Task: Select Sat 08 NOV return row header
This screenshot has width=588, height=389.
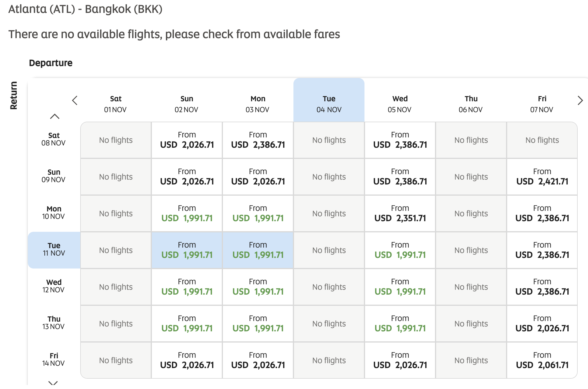Action: (x=54, y=139)
